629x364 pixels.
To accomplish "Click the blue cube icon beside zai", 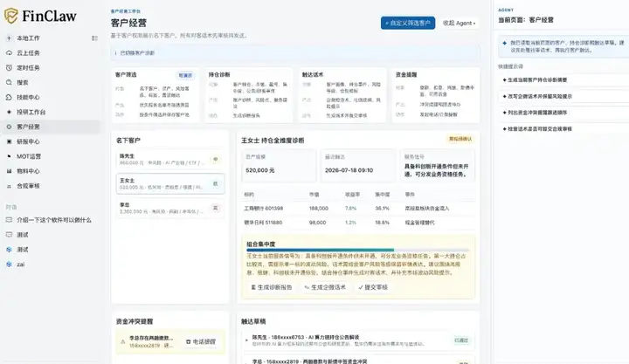I will [x=9, y=264].
